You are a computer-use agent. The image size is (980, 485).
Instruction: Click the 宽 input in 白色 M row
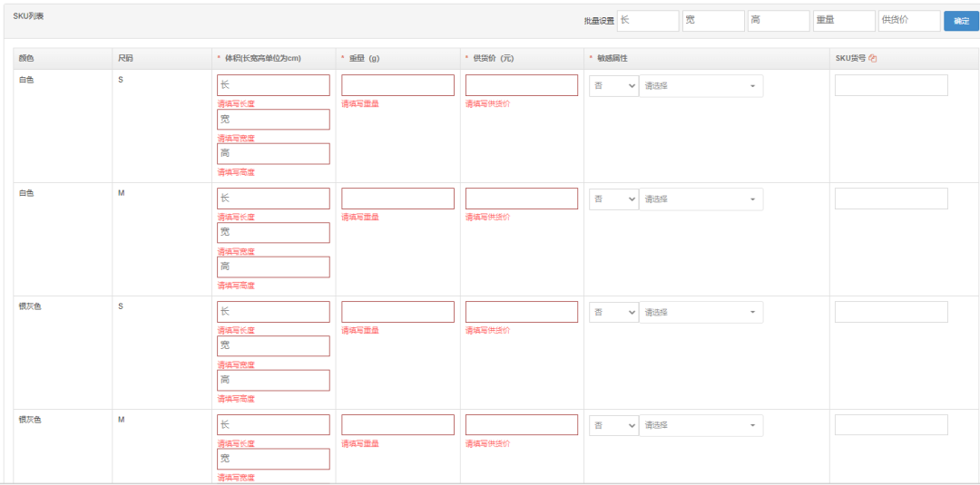pos(273,233)
